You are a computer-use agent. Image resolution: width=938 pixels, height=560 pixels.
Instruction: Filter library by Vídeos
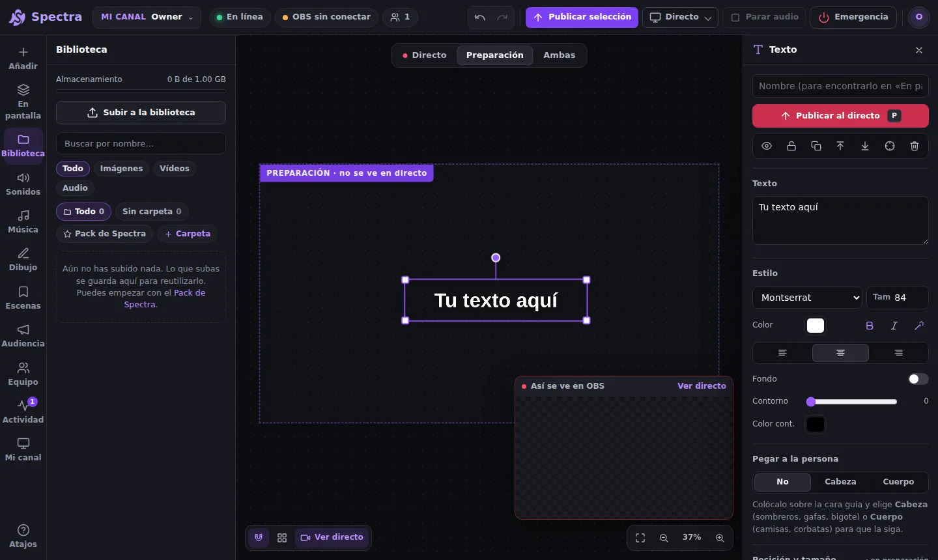coord(175,169)
